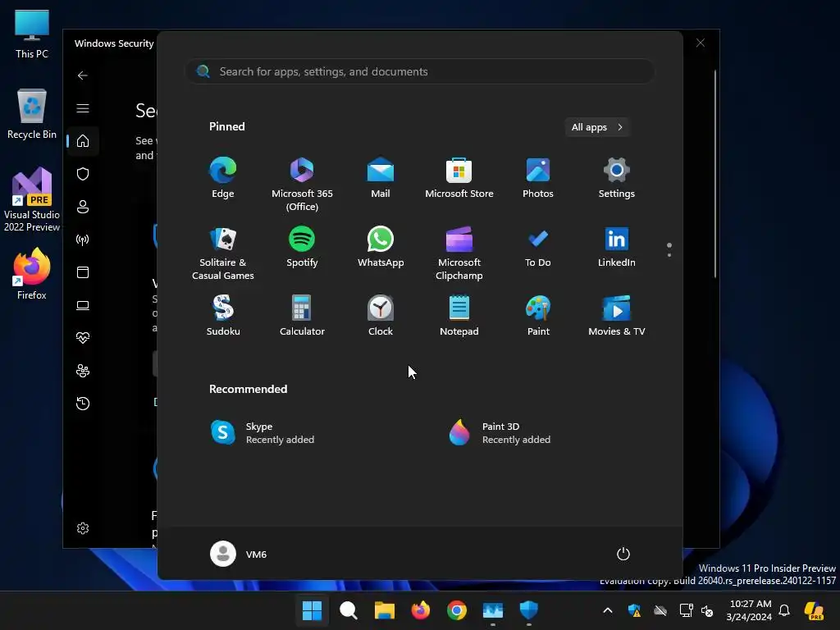Click the Start menu search field
Screen dimensions: 840x630
pyautogui.click(x=420, y=71)
